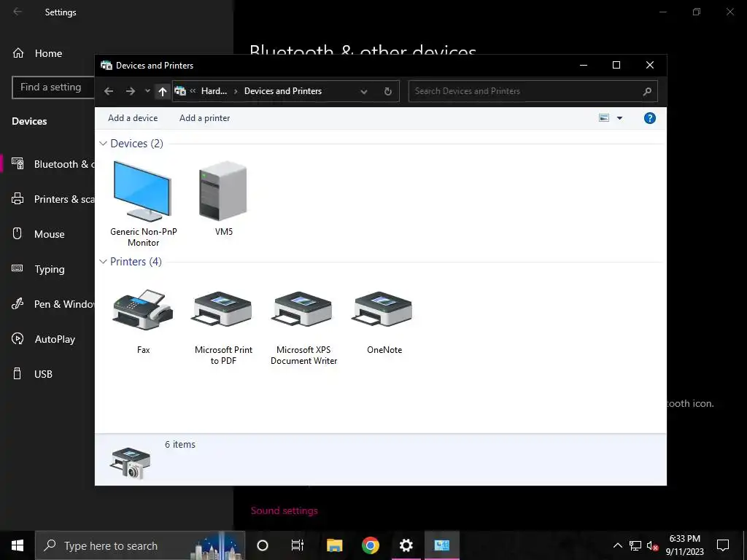This screenshot has height=560, width=747.
Task: Click the Hard... breadcrumb segment
Action: coord(214,91)
